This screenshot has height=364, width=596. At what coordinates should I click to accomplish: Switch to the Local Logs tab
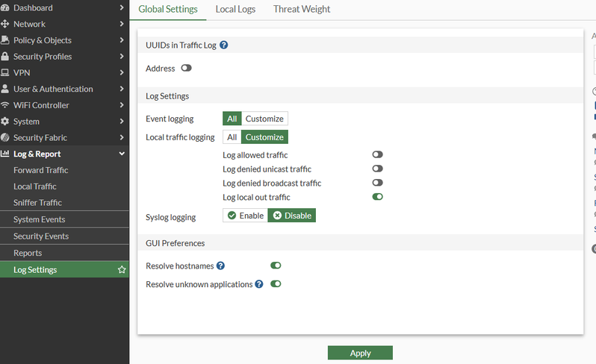pyautogui.click(x=235, y=10)
